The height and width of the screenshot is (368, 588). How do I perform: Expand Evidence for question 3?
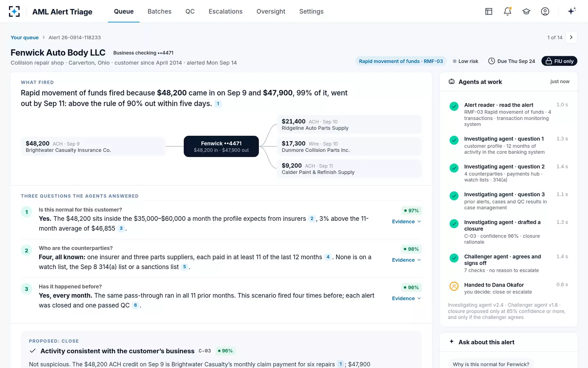tap(406, 298)
